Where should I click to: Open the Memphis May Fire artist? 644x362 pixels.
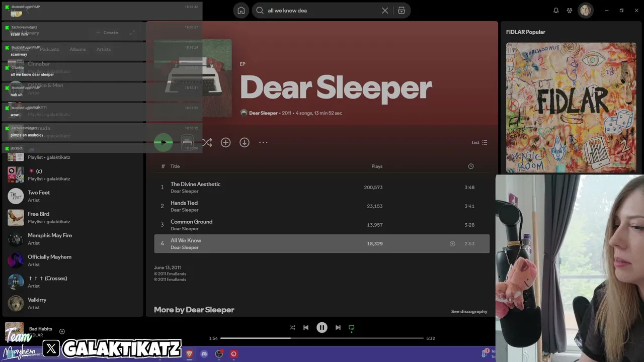point(73,239)
